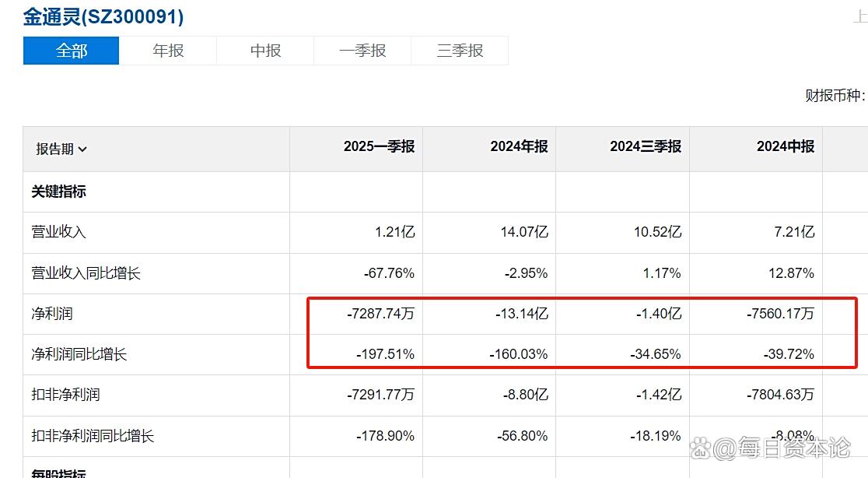
Task: Click the 关键指标 section heading
Action: [x=58, y=192]
